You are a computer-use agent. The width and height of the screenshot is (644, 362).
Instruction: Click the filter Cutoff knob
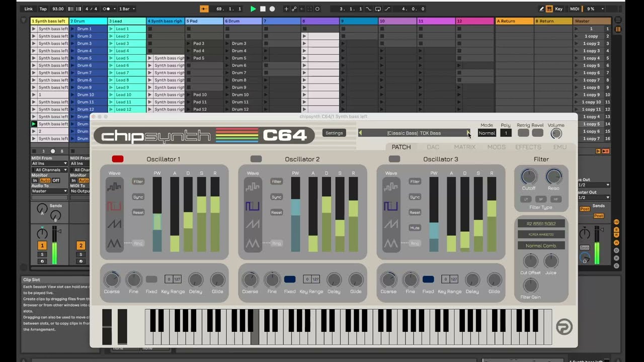click(x=529, y=176)
